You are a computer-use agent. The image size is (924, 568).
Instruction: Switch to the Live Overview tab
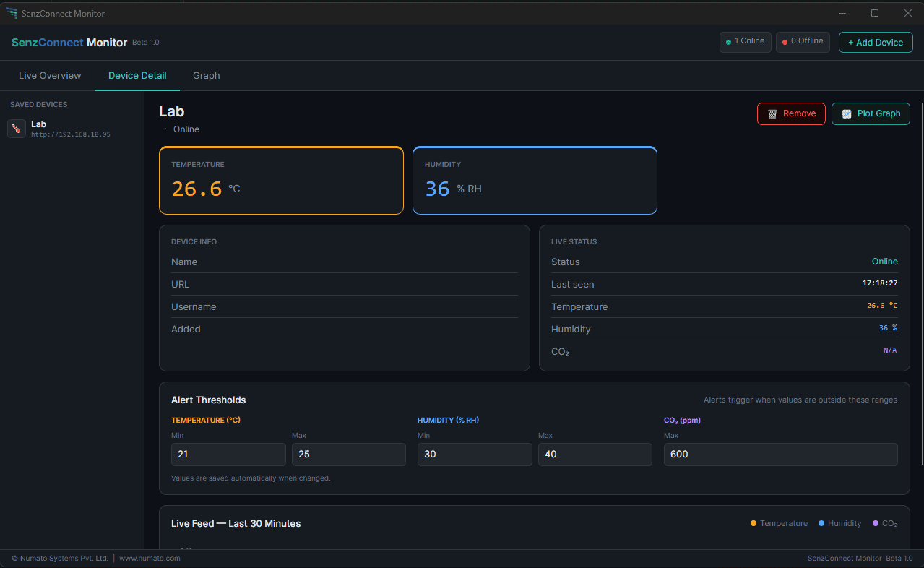click(x=50, y=76)
